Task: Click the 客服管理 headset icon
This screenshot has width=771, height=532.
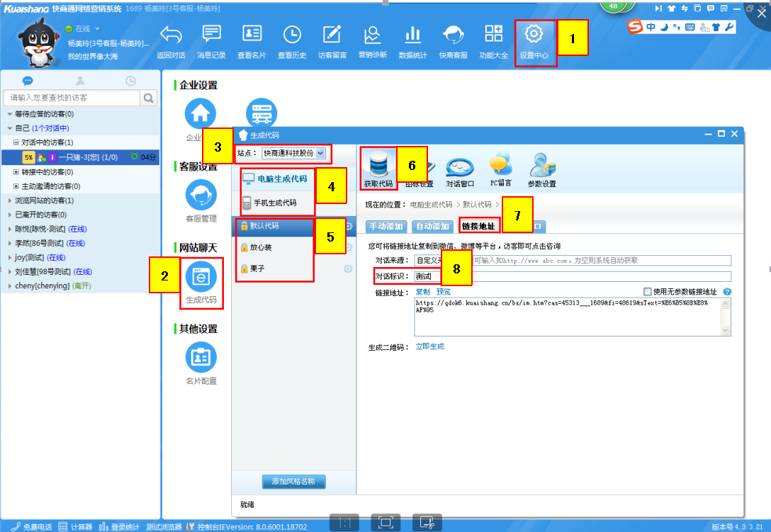Action: pyautogui.click(x=201, y=195)
